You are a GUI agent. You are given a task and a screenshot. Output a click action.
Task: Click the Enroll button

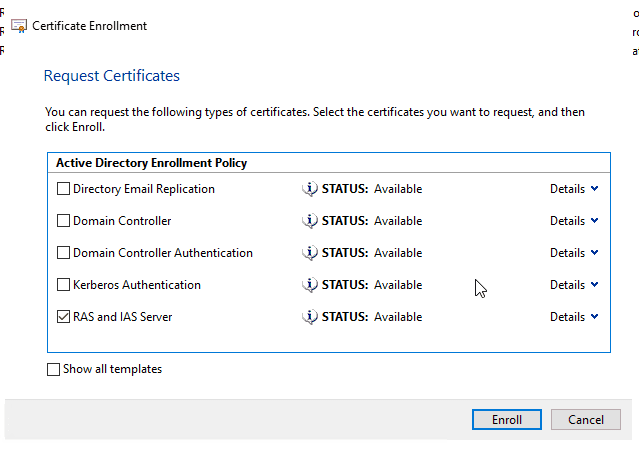(x=507, y=420)
